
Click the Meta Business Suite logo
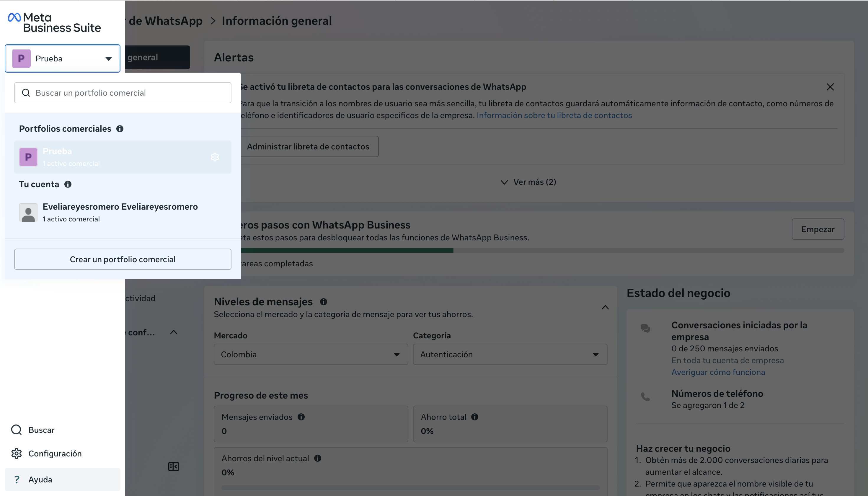(55, 22)
